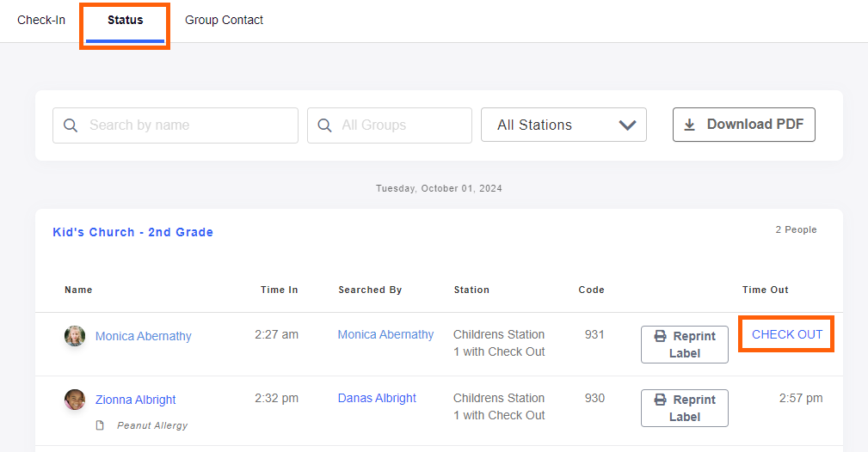Screen dimensions: 868x452
Task: Click the download arrow icon beside Download PDF
Action: point(689,125)
